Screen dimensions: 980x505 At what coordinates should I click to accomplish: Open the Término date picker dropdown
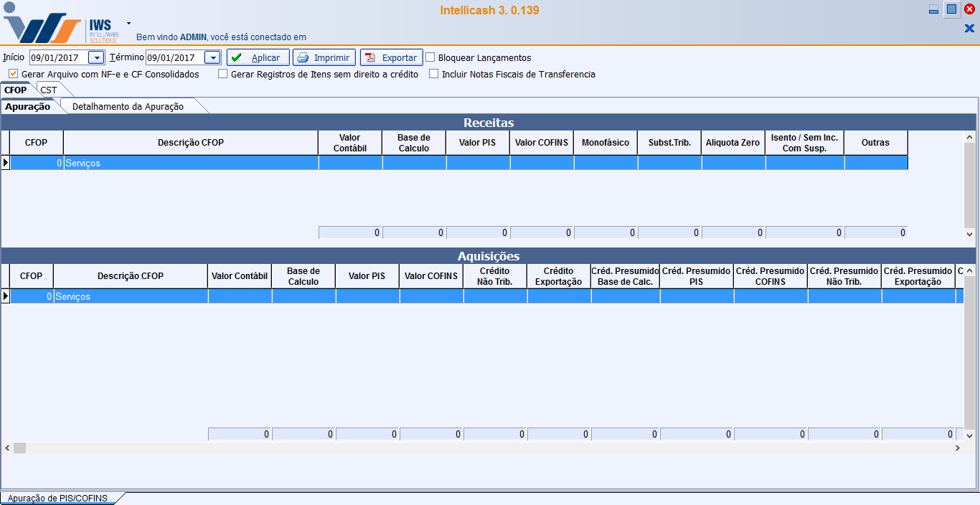[x=212, y=57]
